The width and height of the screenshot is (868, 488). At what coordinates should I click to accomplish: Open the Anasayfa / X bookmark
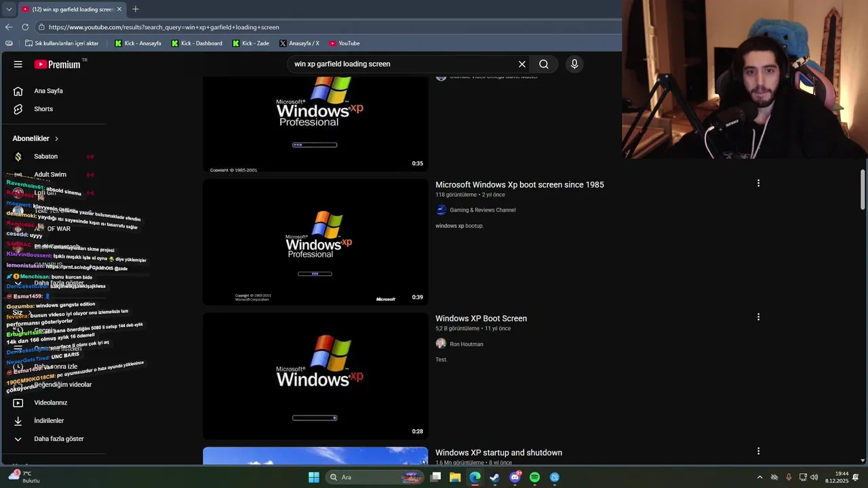pyautogui.click(x=299, y=43)
